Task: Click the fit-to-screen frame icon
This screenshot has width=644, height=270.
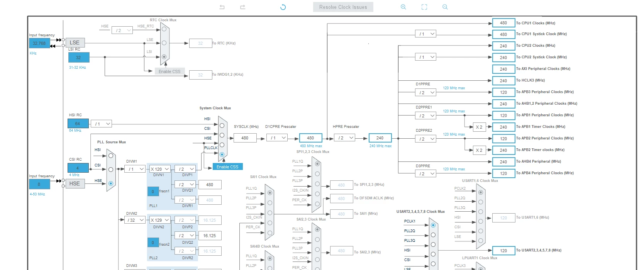Action: [x=424, y=7]
